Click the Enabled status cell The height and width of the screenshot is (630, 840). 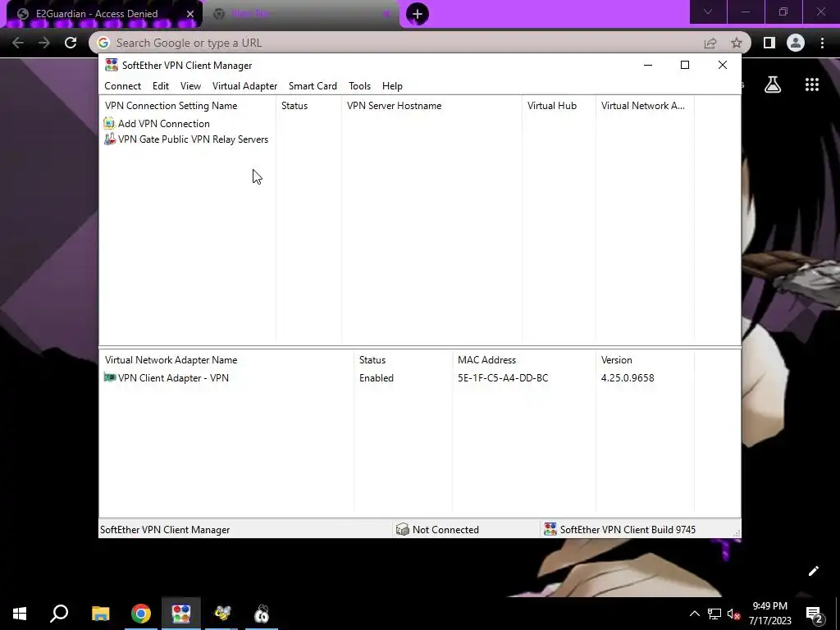(x=376, y=377)
